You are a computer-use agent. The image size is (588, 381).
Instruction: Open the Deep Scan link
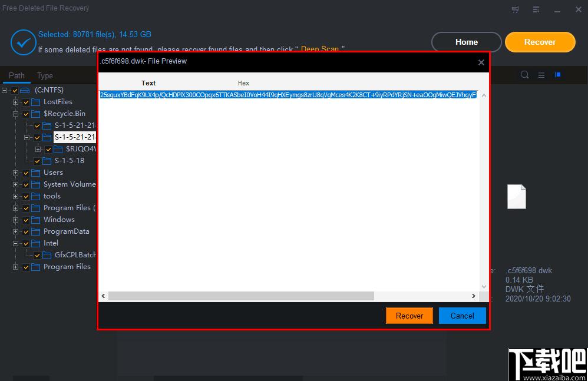tap(320, 49)
